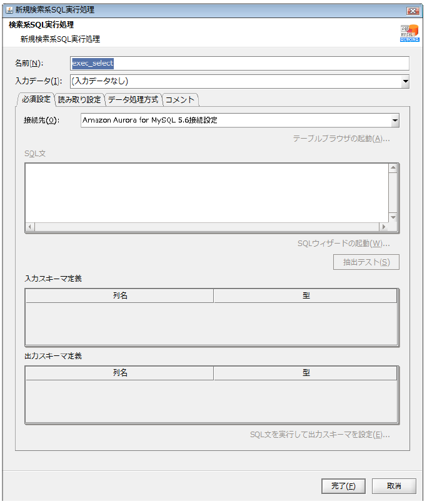427x504 pixels.
Task: Click the Java icon in the title bar
Action: (9, 10)
